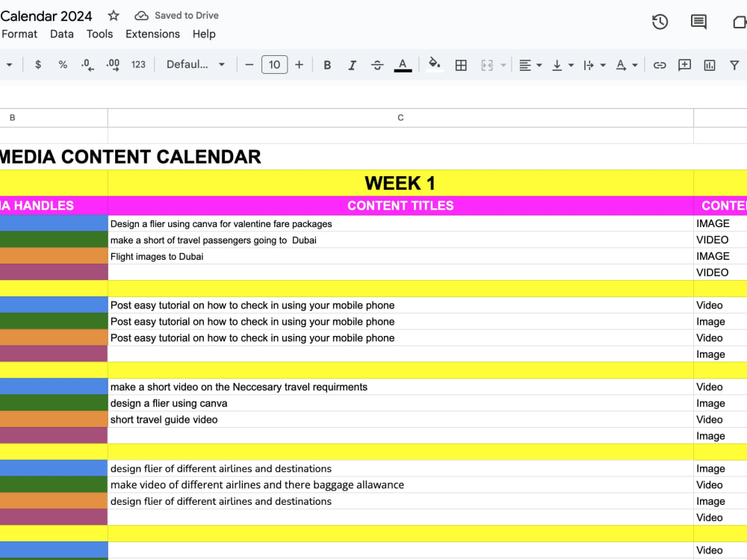
Task: Insert chart icon
Action: coord(710,65)
